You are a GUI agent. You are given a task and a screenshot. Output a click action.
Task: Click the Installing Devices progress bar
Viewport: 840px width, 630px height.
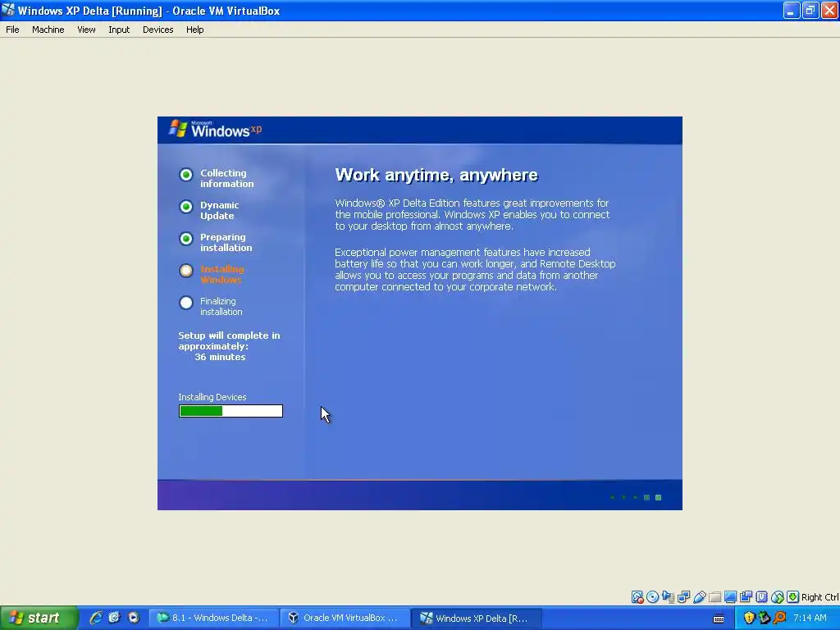(x=231, y=411)
